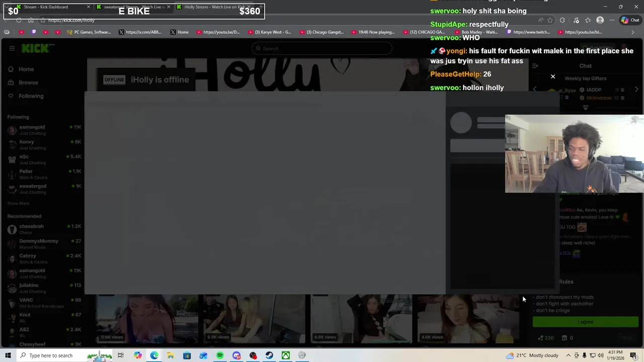This screenshot has width=644, height=362.
Task: Open Bob Marley - Waiting bookmark
Action: point(476,32)
